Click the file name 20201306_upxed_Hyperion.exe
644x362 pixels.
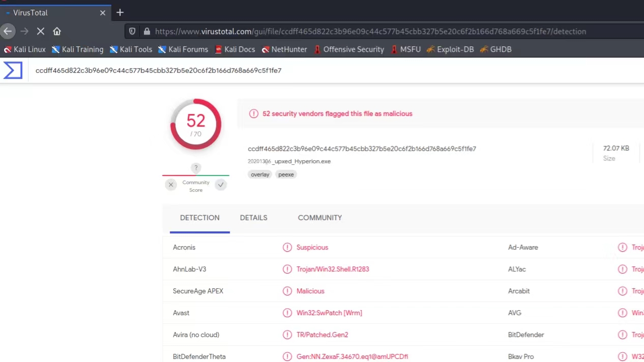pyautogui.click(x=289, y=161)
